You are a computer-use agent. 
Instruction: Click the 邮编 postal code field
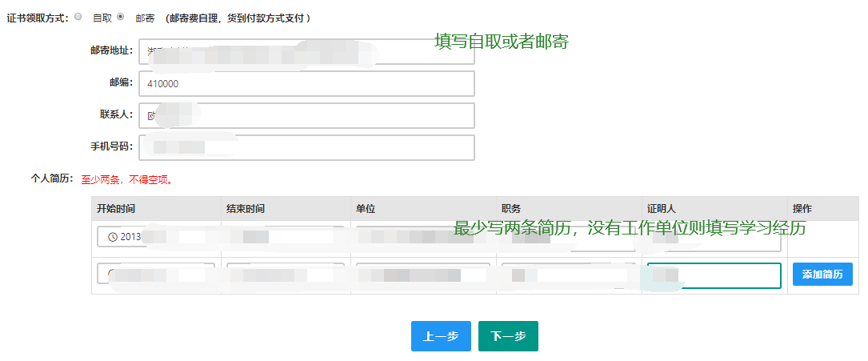[x=306, y=83]
